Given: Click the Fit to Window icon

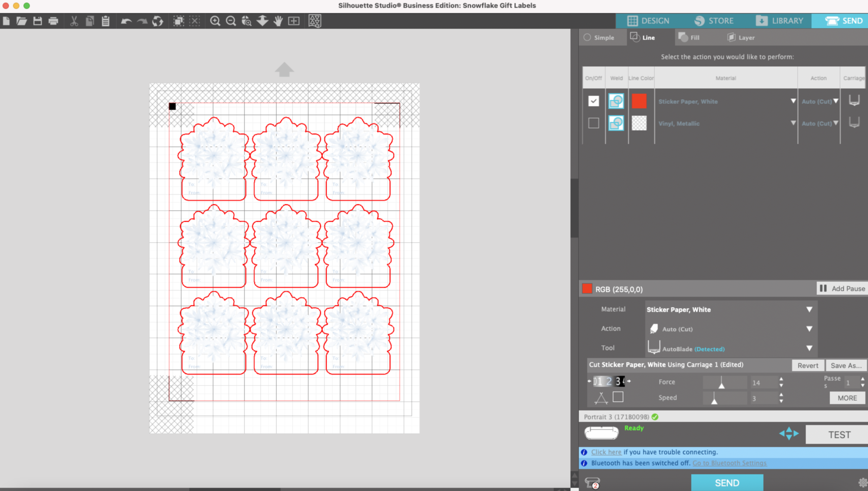Looking at the screenshot, I should (x=294, y=21).
